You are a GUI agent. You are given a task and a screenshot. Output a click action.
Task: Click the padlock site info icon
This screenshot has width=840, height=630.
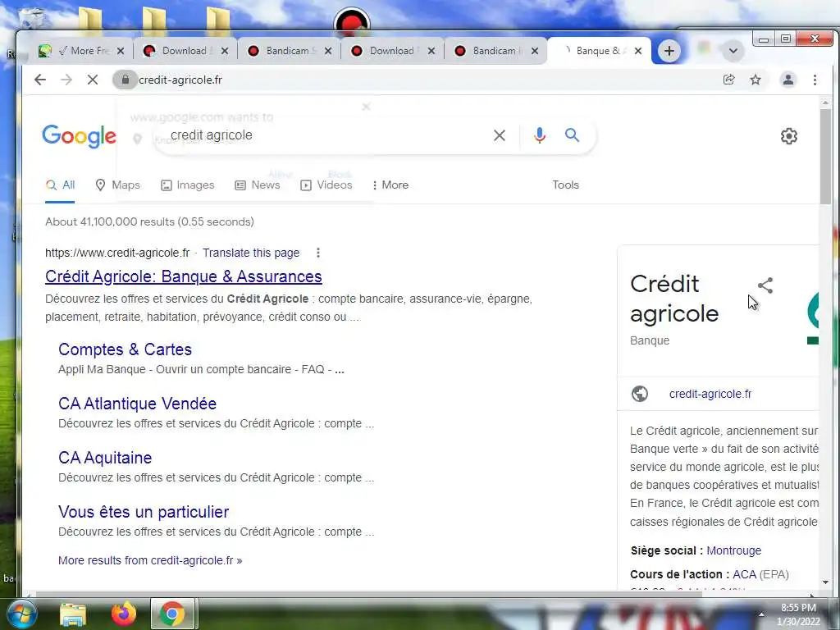[x=125, y=80]
